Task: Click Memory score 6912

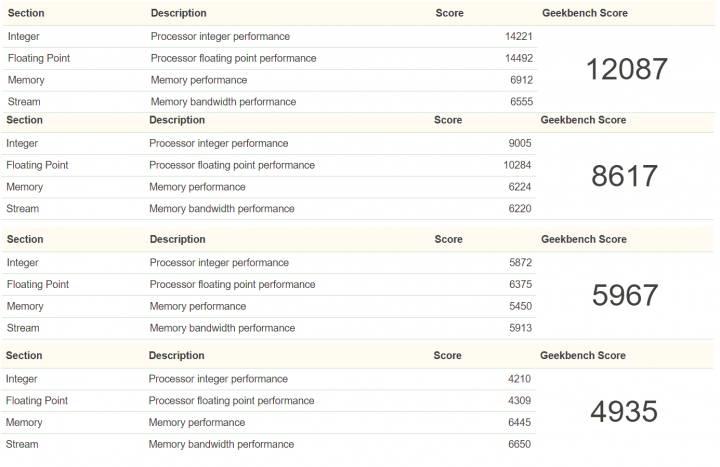Action: tap(521, 80)
